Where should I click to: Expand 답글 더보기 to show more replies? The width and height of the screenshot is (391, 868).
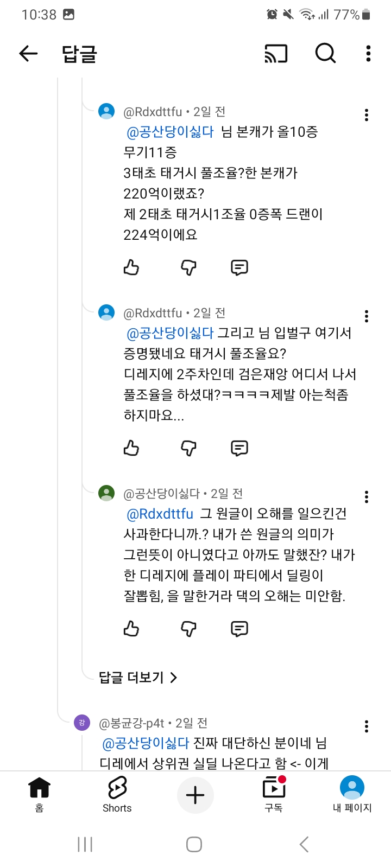(x=138, y=677)
